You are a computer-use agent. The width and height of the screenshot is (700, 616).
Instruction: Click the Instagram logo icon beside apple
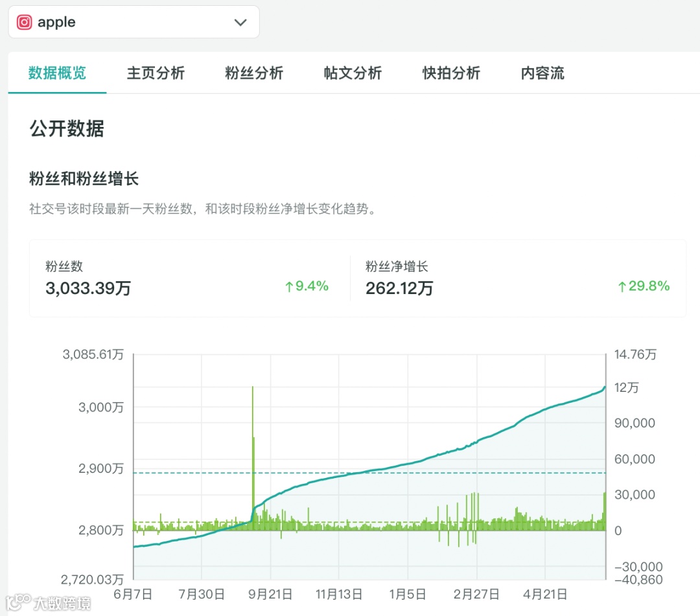click(x=24, y=22)
